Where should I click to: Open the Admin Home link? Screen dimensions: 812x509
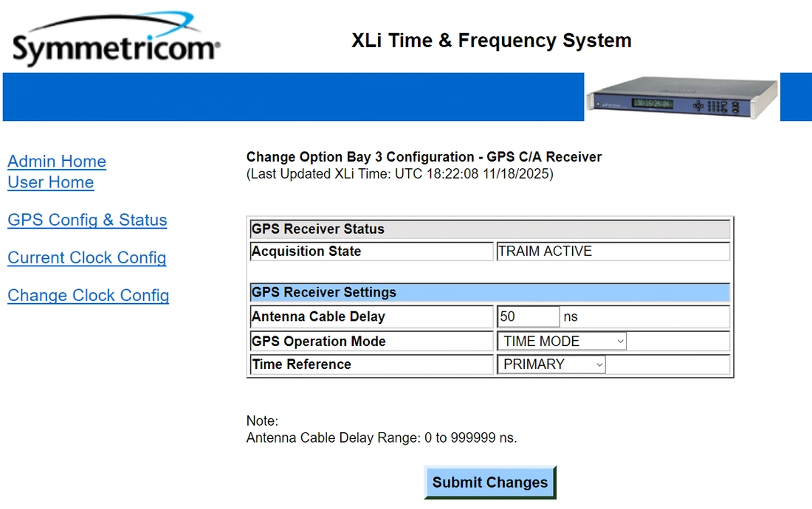(57, 162)
